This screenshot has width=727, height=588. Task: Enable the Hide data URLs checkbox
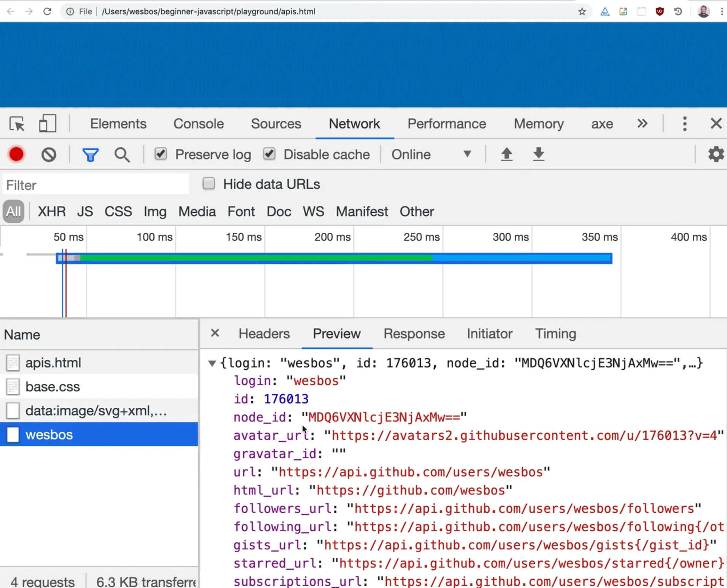(209, 184)
